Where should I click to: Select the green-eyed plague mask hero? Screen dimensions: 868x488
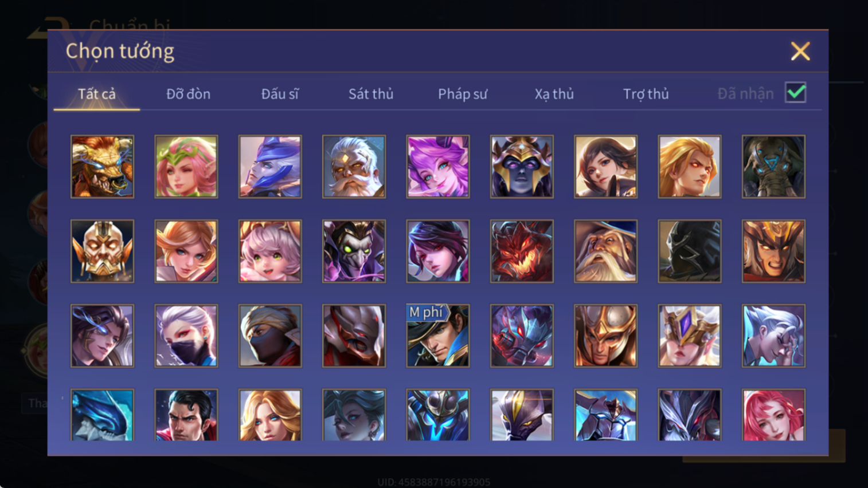[354, 251]
